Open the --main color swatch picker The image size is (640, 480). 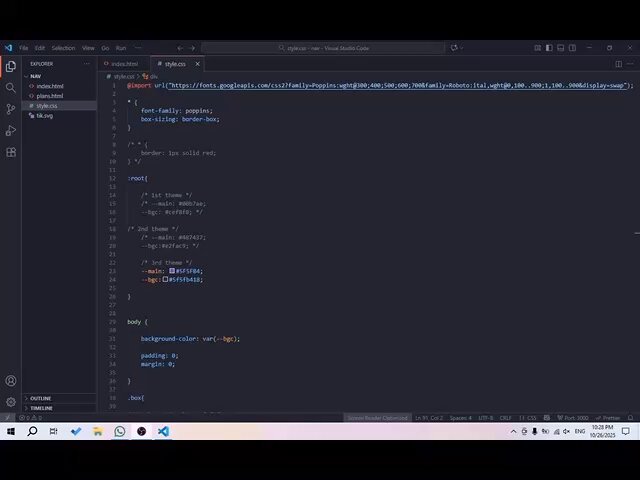pos(172,271)
